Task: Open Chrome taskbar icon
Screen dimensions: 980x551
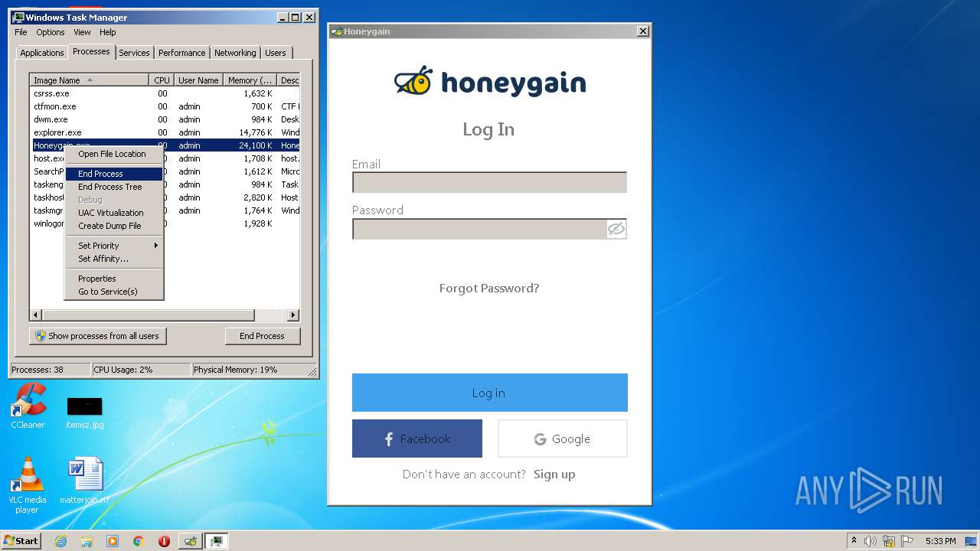Action: pyautogui.click(x=139, y=541)
